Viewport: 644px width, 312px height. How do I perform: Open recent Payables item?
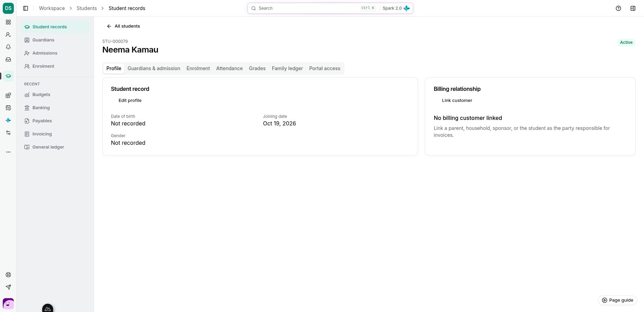click(x=55, y=121)
